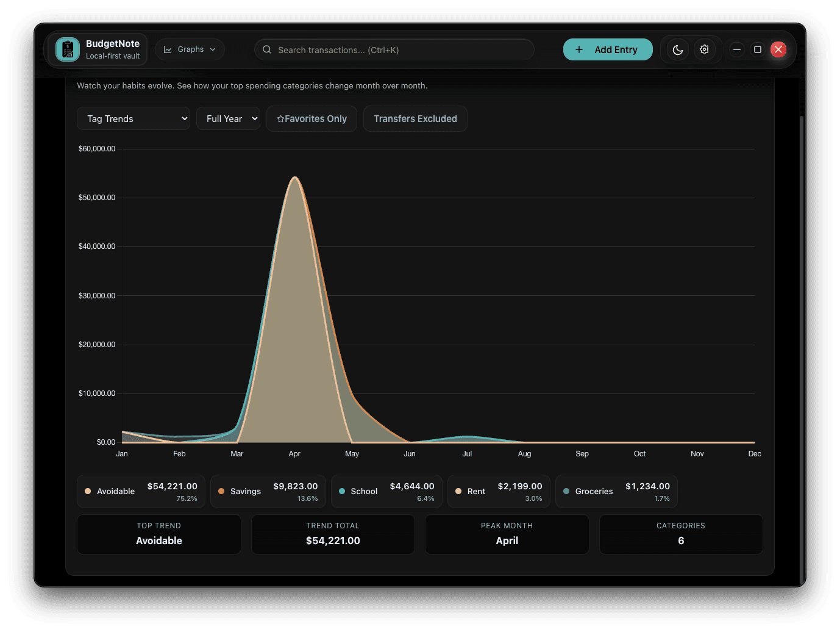This screenshot has width=840, height=632.
Task: Open the Full Year range selector
Action: click(x=228, y=118)
